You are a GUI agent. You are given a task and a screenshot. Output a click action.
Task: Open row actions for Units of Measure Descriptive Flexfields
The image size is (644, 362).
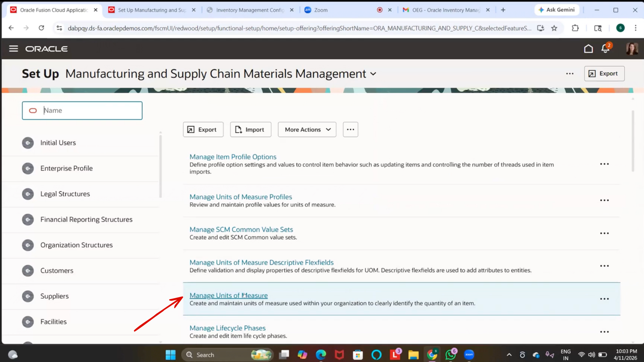pyautogui.click(x=604, y=266)
